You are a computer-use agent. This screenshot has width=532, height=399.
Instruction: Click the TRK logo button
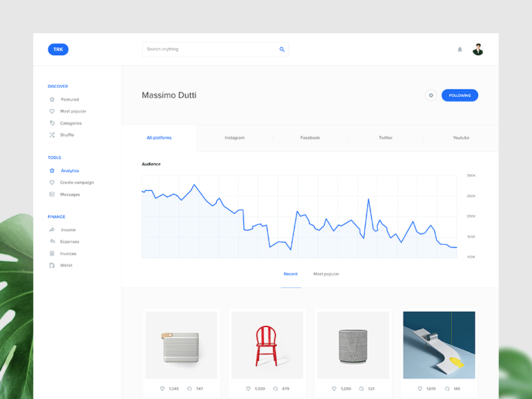[x=58, y=49]
